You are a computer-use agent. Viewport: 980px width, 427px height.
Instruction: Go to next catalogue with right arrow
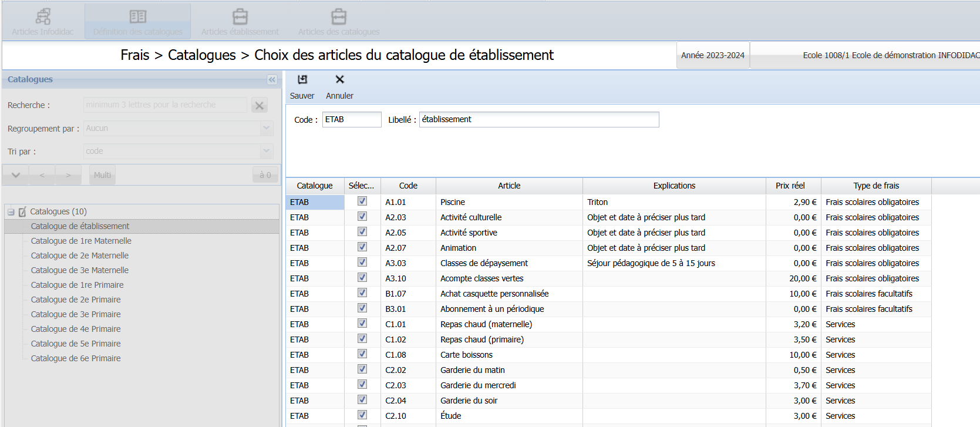point(68,175)
